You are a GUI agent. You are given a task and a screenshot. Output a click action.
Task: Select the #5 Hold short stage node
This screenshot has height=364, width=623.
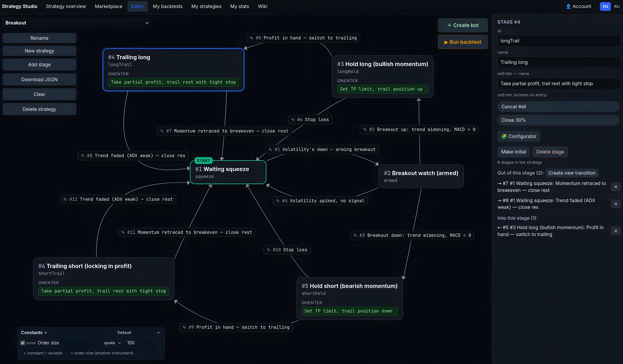coord(350,298)
